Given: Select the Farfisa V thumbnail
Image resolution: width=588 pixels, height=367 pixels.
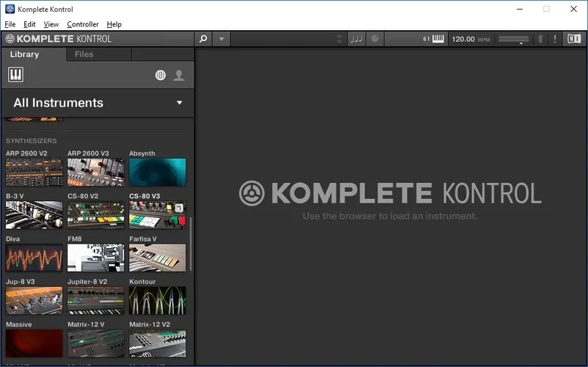Looking at the screenshot, I should (x=158, y=258).
